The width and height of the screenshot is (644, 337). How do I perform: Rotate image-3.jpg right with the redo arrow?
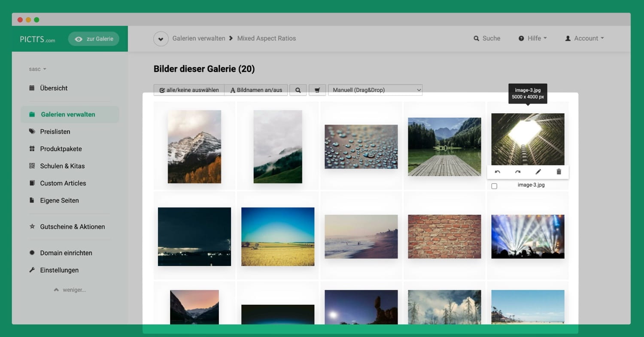tap(518, 172)
